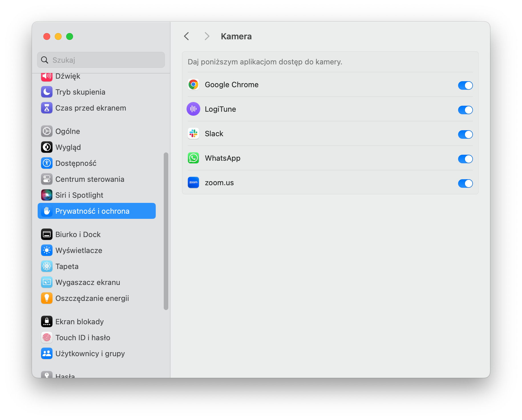Image resolution: width=522 pixels, height=420 pixels.
Task: Click the Kamera title heading
Action: (x=236, y=36)
